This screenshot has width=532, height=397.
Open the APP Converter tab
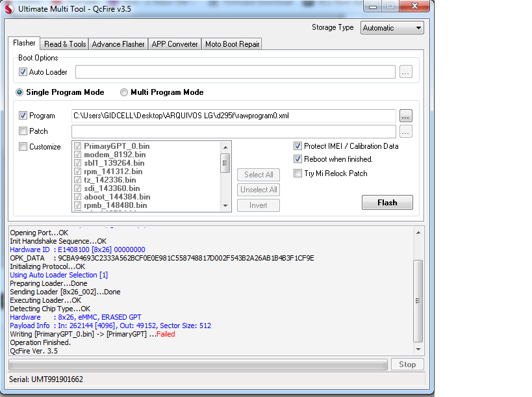click(x=174, y=44)
